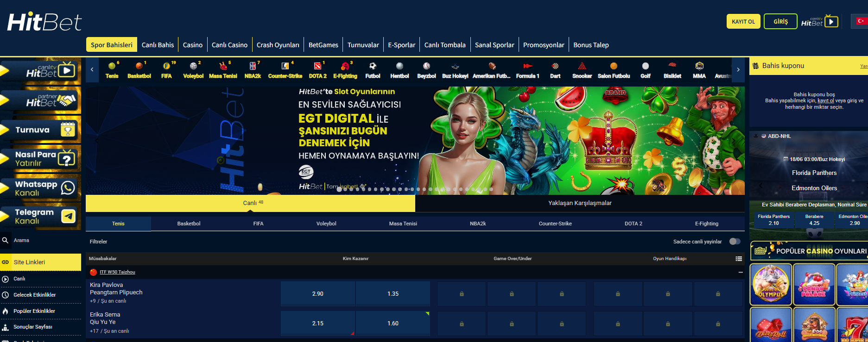868x342 pixels.
Task: Open the market list view options icon
Action: pyautogui.click(x=739, y=259)
